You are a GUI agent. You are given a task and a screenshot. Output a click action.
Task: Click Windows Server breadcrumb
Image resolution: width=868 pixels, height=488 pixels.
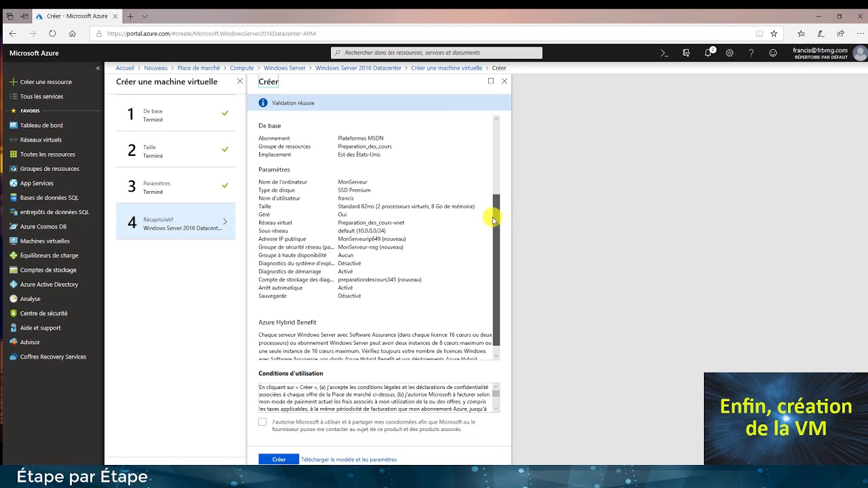click(x=285, y=68)
